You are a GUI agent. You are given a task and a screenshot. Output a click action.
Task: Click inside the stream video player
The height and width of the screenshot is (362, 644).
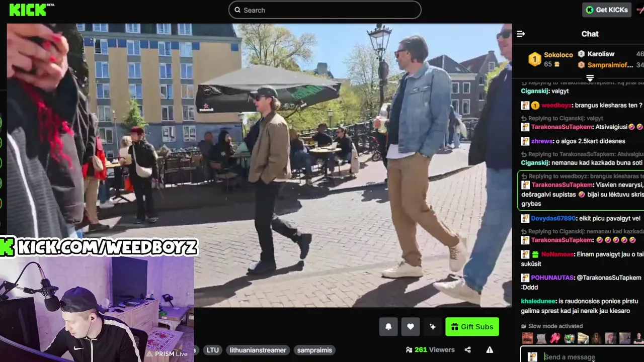pos(259,165)
